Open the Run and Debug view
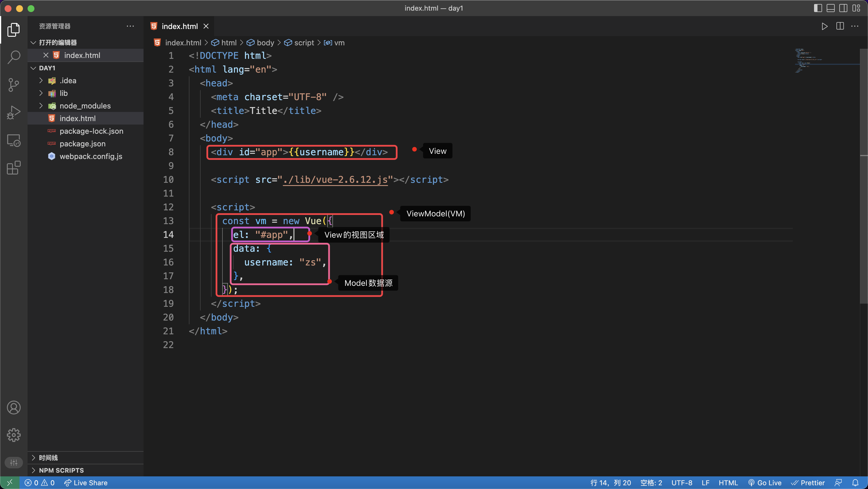This screenshot has width=868, height=489. [13, 112]
